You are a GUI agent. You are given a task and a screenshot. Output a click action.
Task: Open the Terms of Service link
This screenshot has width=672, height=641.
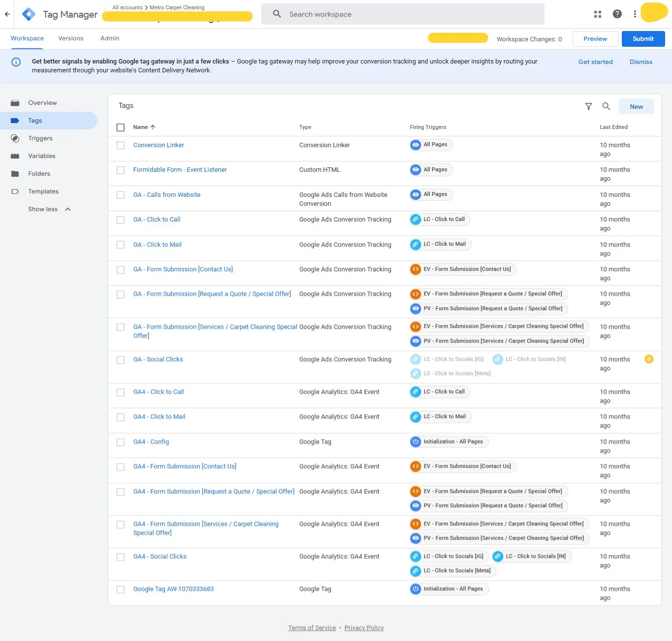tap(312, 628)
